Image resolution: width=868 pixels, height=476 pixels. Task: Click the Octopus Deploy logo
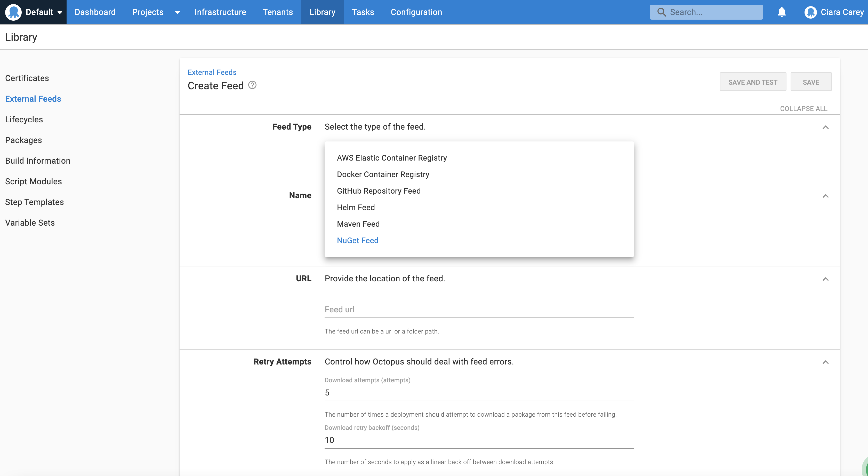[13, 12]
